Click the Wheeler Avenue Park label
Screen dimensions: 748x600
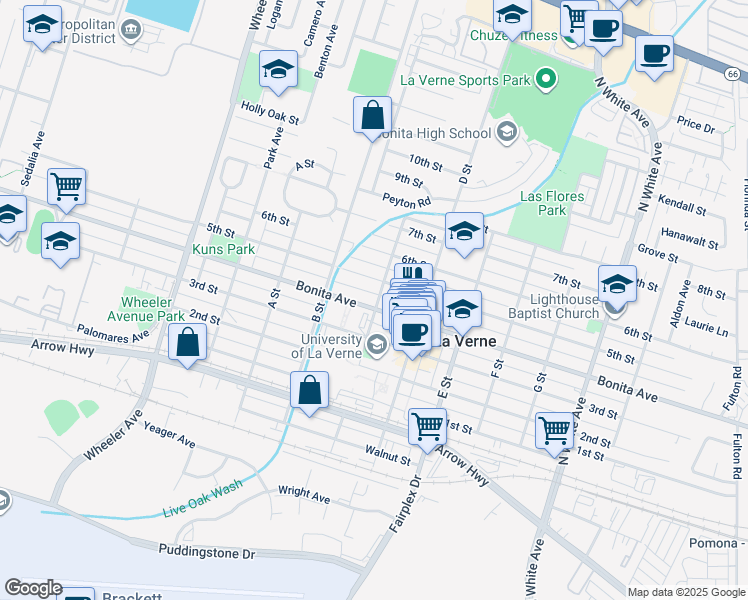click(x=146, y=309)
